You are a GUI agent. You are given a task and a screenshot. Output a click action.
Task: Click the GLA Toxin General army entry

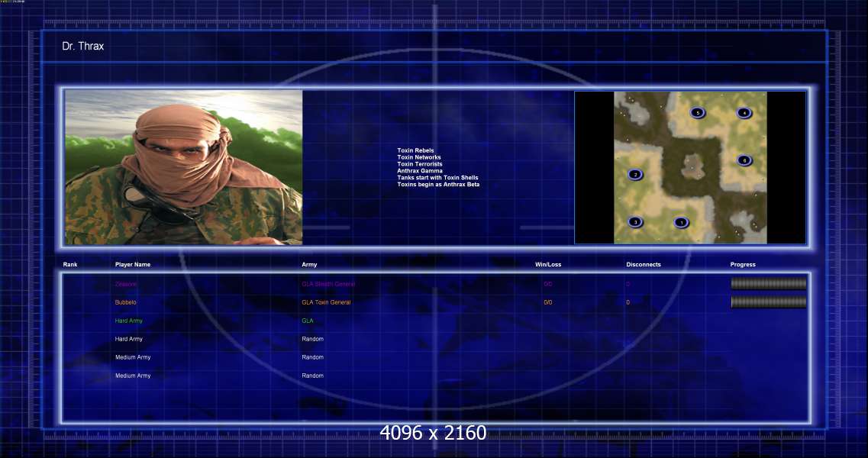(326, 302)
